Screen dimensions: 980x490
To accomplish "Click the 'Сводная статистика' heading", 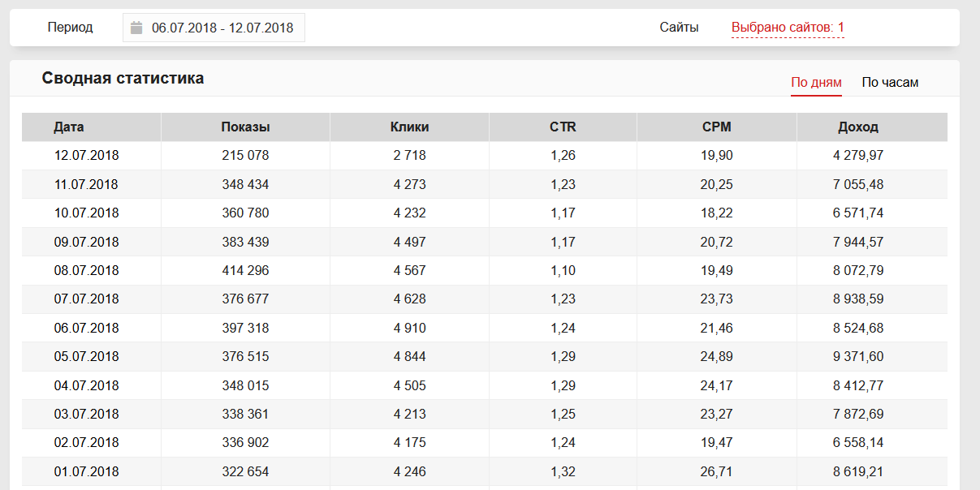I will tap(123, 79).
